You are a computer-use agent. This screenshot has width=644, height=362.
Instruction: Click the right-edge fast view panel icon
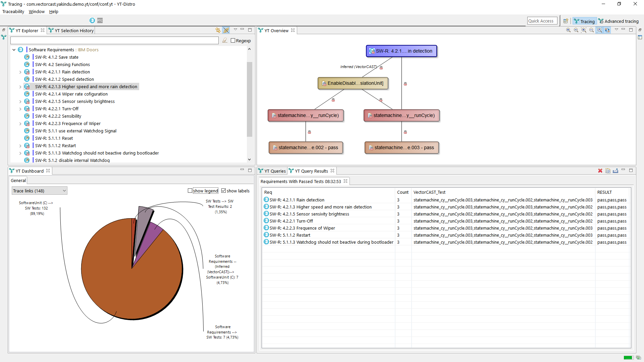[x=640, y=37]
